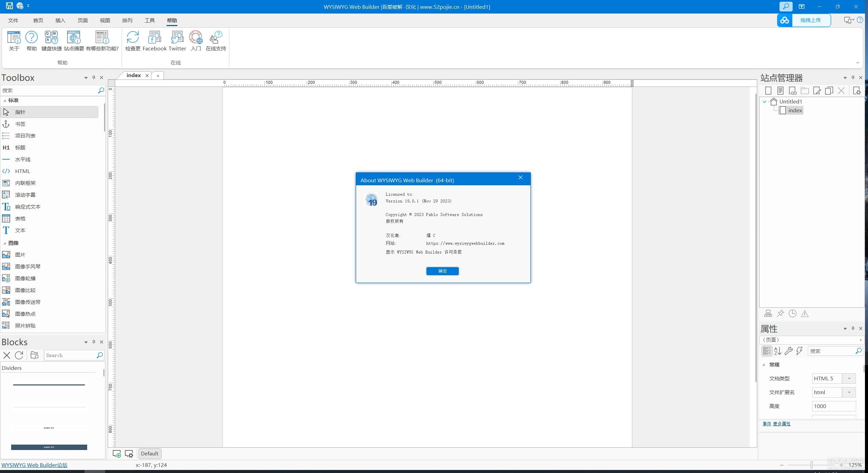Toggle the Blocks panel pin
Viewport: 868px width, 473px height.
93,342
